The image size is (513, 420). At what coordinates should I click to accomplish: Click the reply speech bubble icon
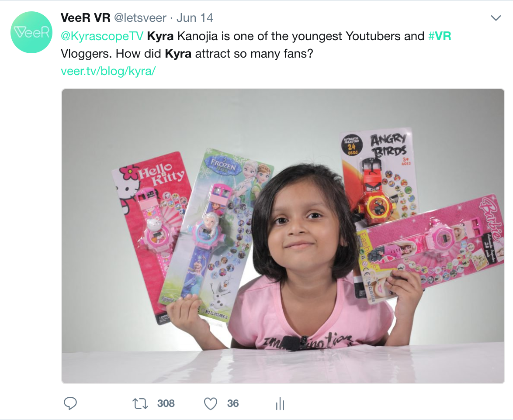coord(70,403)
